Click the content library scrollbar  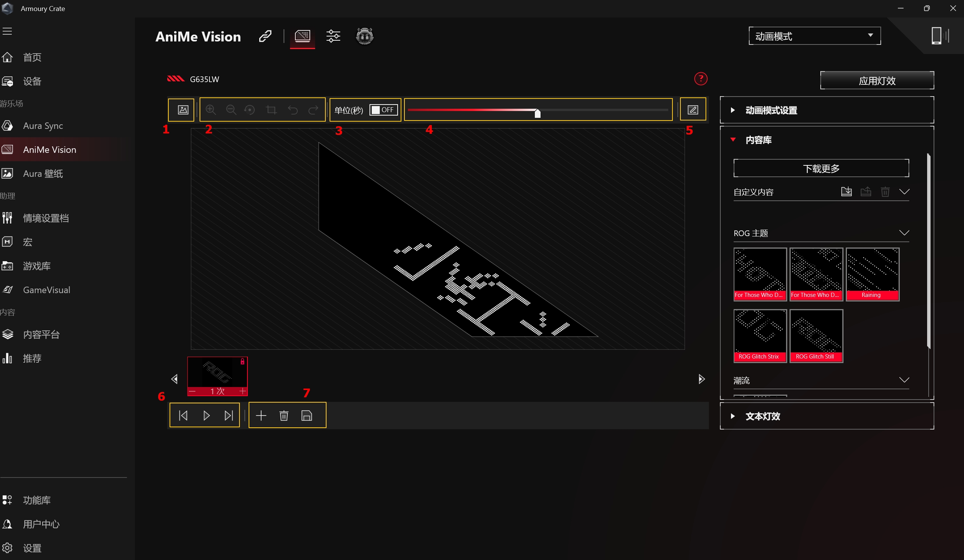tap(928, 251)
